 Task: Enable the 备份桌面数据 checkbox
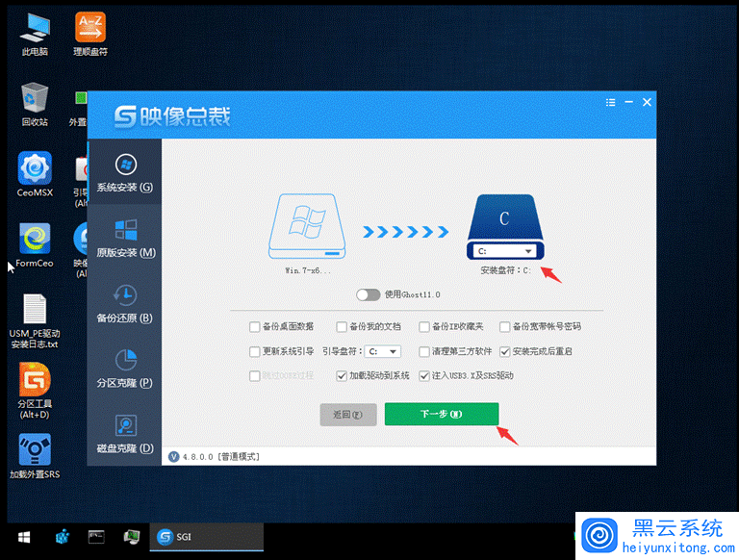click(x=255, y=327)
